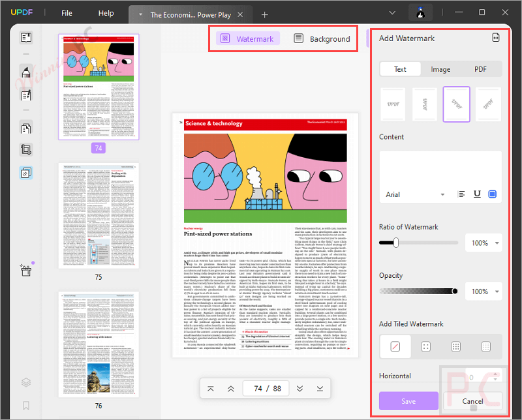Screen dimensions: 522x420
Task: Open text alignment options in Content box
Action: coord(461,194)
